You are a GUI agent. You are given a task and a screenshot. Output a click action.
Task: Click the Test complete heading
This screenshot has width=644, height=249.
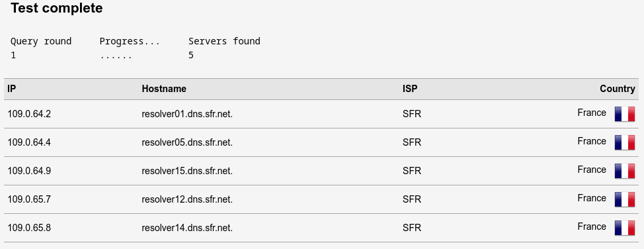(57, 8)
